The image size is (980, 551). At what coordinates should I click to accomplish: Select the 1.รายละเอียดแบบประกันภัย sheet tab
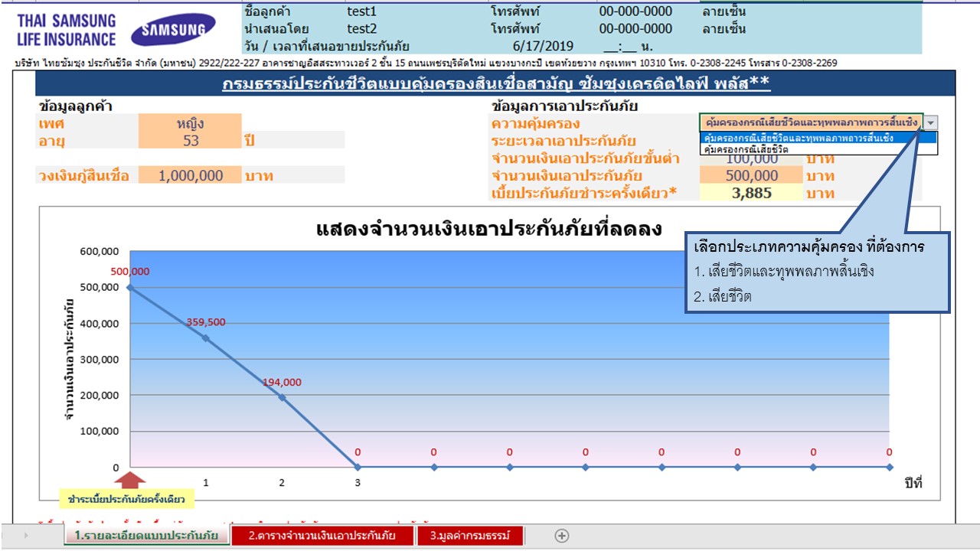click(x=146, y=536)
